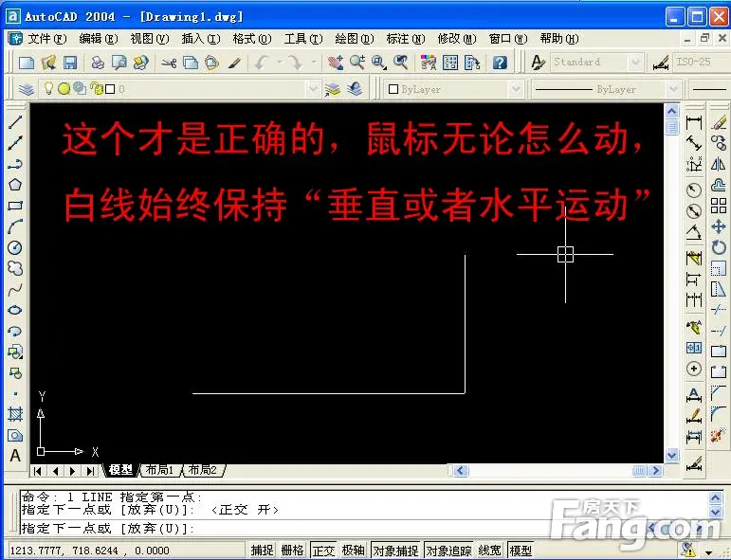Select the Move modify tool

point(719,226)
